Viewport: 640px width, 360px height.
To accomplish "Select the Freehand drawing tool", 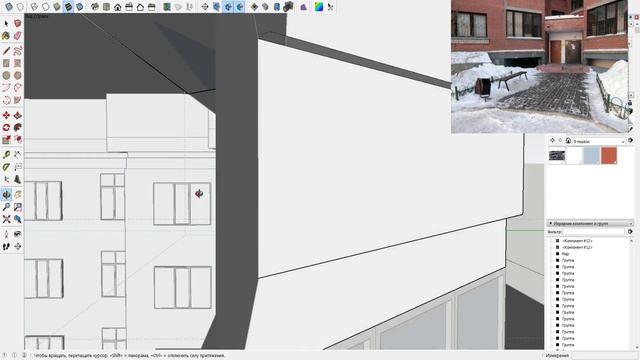I will [18, 51].
